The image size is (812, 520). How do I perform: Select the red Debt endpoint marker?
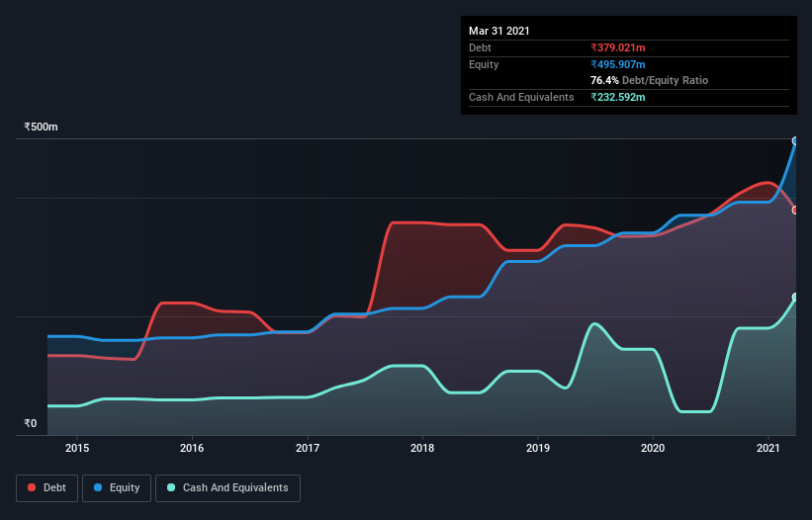point(795,210)
